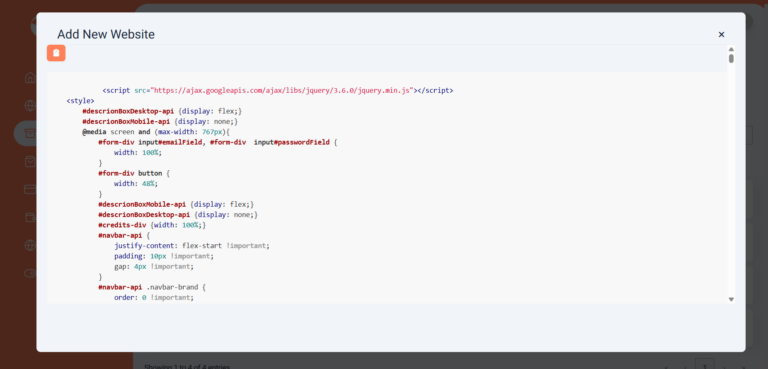This screenshot has height=369, width=768.
Task: Click the "width: 48%;" code line
Action: coord(136,184)
